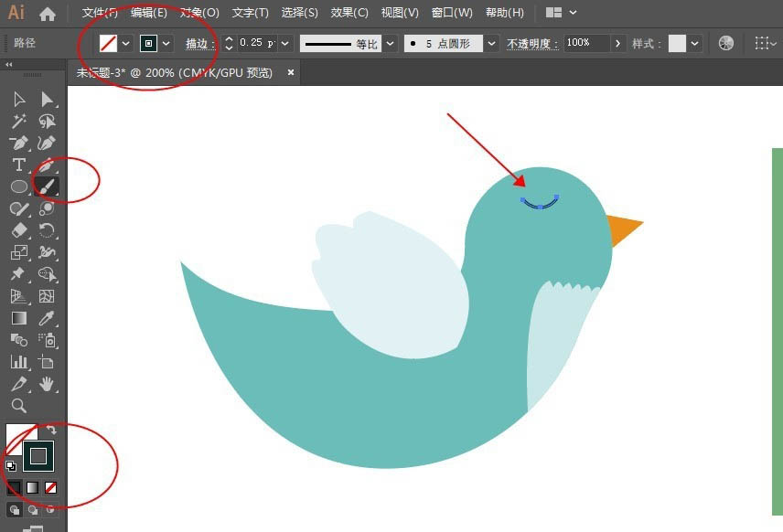This screenshot has height=532, width=783.
Task: Select the Symbol Sprayer tool
Action: (48, 340)
